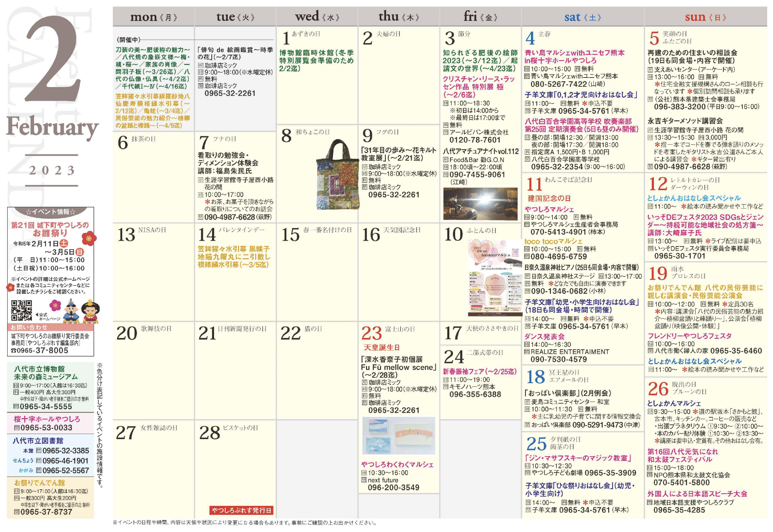
Task: Open the watercolor artwork photo on day 23
Action: 398,436
